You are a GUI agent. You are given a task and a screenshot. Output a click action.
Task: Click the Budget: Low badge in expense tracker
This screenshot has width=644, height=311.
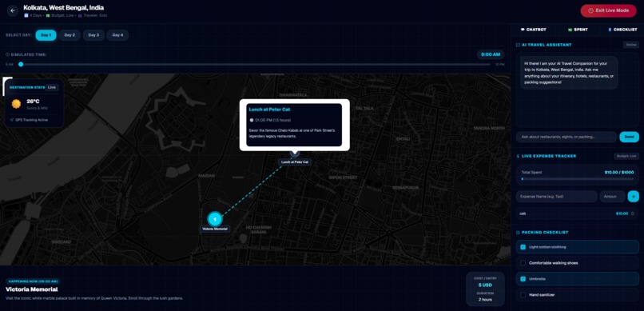(626, 156)
